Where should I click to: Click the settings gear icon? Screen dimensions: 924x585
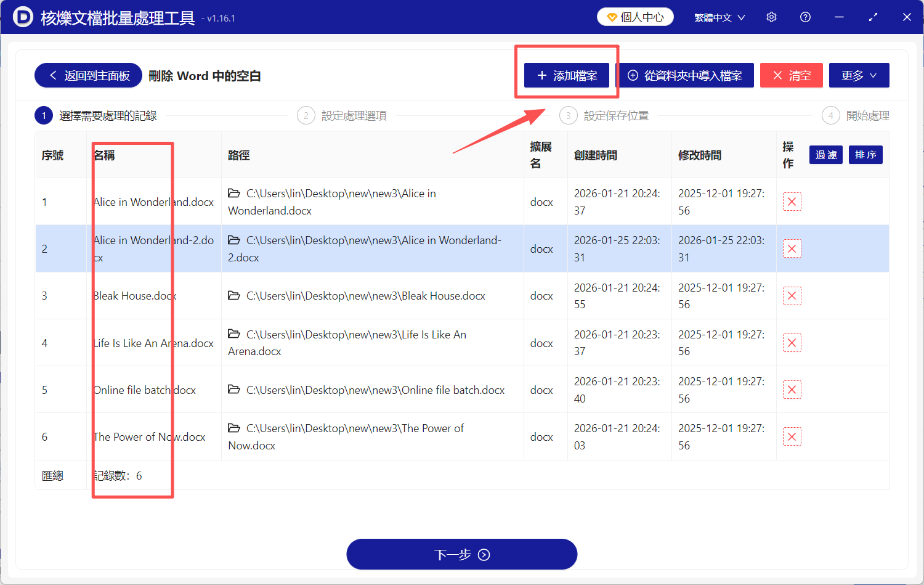coord(771,17)
